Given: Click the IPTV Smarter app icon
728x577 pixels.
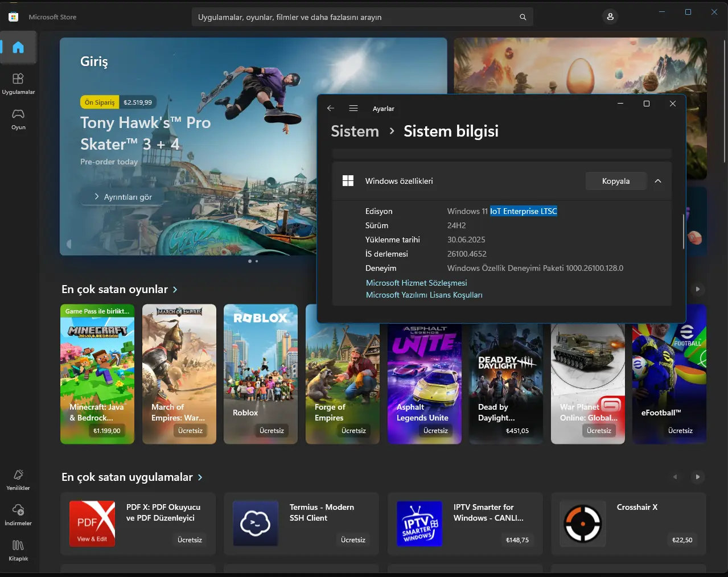Looking at the screenshot, I should pos(419,524).
